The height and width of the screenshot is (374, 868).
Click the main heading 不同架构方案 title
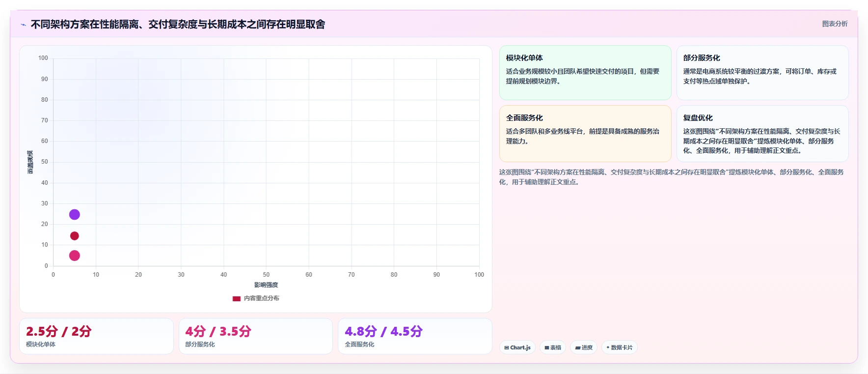(178, 25)
